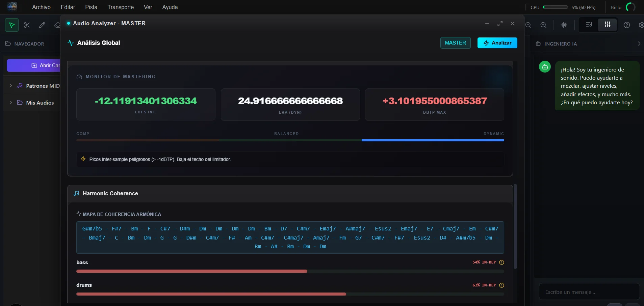This screenshot has height=306, width=644.
Task: Open the Archivo menu
Action: pyautogui.click(x=41, y=7)
